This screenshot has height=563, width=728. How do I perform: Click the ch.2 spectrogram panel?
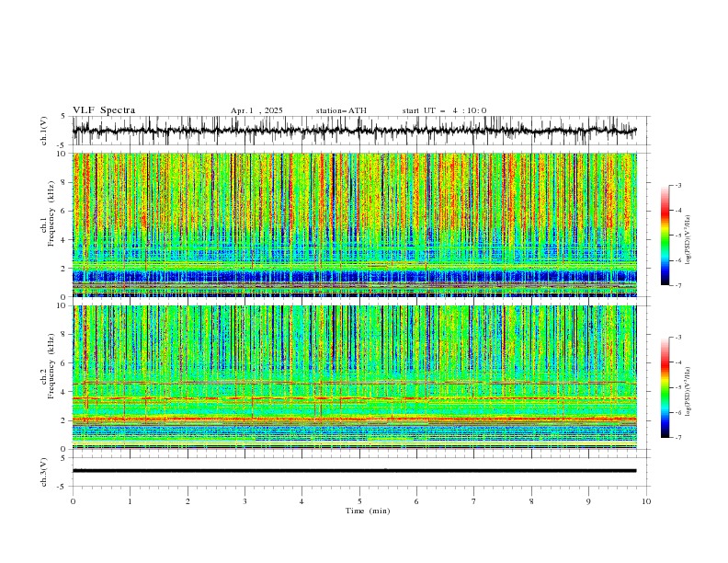click(355, 377)
